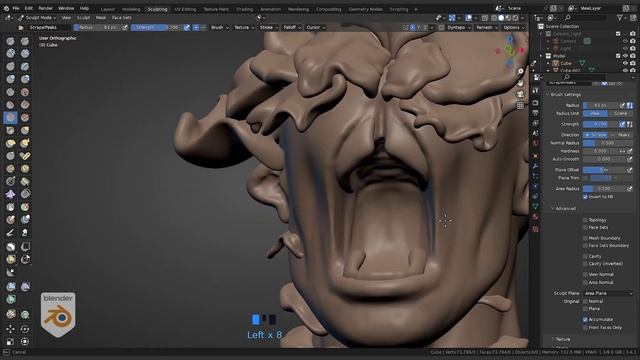Image resolution: width=640 pixels, height=360 pixels.
Task: Switch to the Shading workspace tab
Action: click(x=244, y=9)
